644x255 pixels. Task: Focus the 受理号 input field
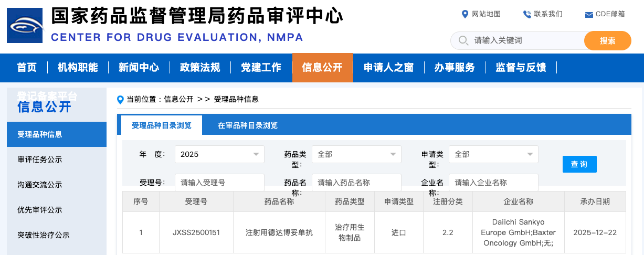tap(219, 183)
